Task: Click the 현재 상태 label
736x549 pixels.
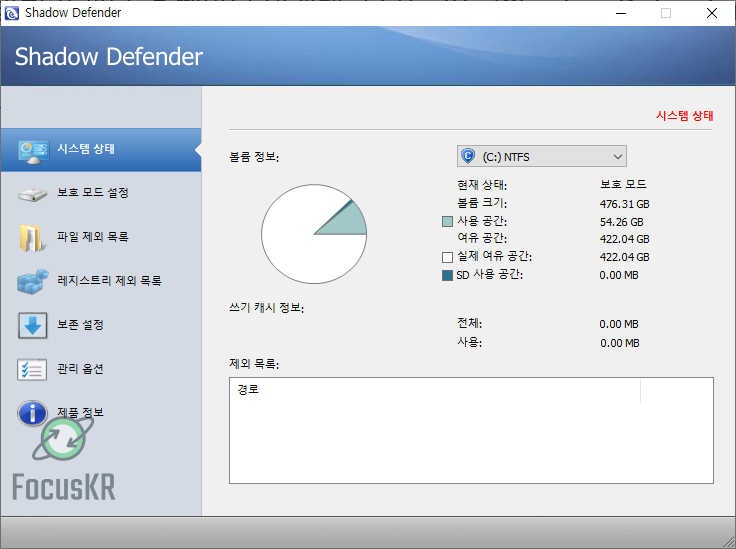Action: 482,185
